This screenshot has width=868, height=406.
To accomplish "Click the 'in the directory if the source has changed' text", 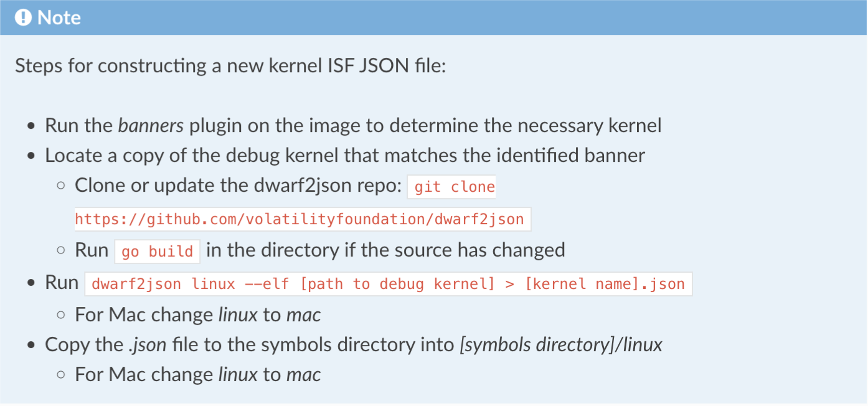I will pos(385,250).
